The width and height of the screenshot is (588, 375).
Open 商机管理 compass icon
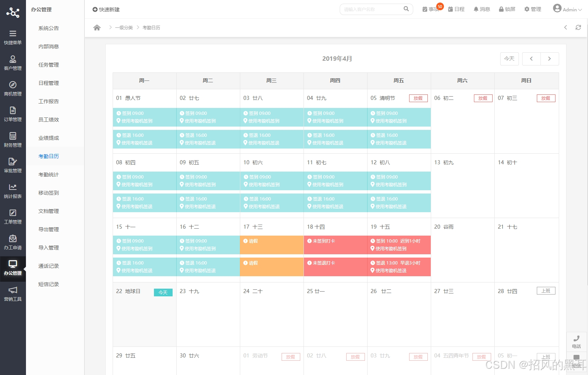pos(13,85)
